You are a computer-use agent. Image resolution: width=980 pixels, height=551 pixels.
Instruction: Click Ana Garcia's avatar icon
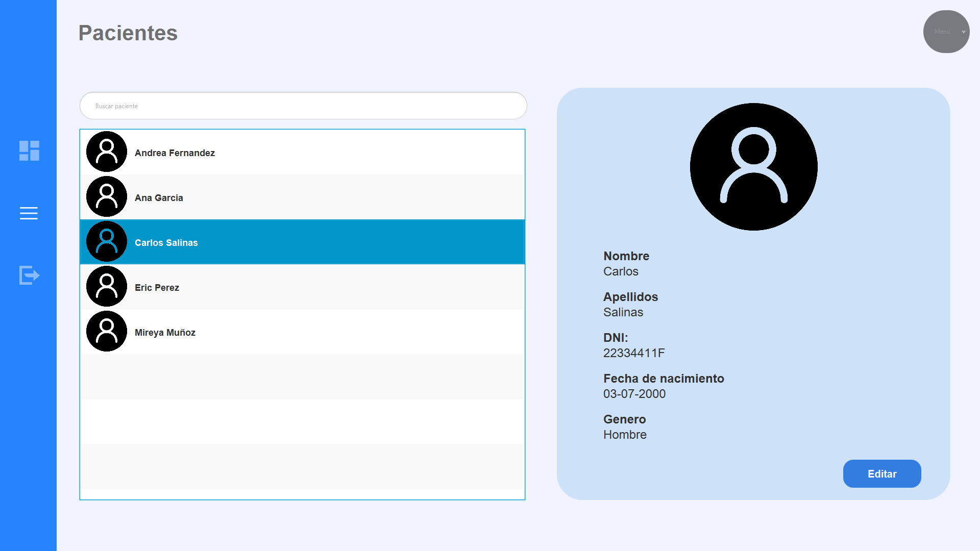pyautogui.click(x=107, y=196)
